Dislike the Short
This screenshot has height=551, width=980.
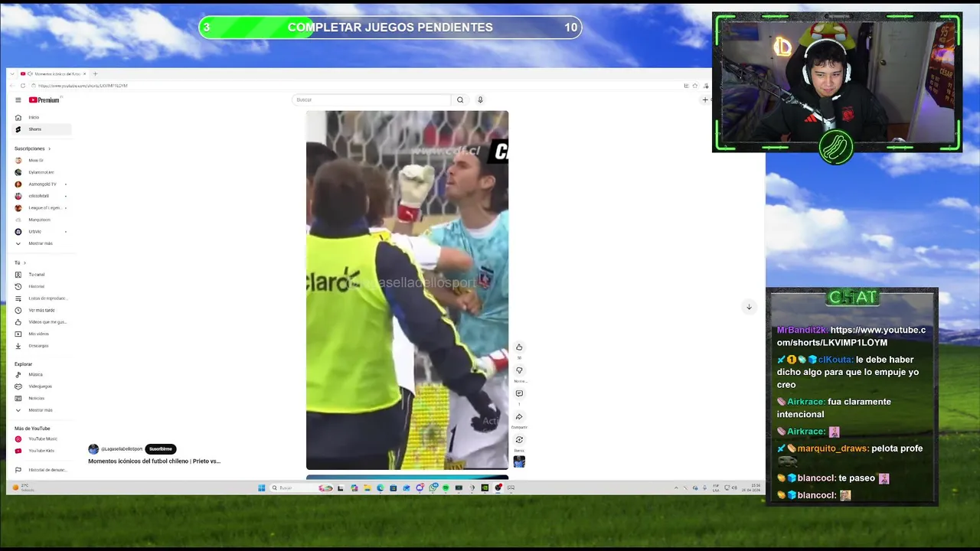(x=519, y=370)
